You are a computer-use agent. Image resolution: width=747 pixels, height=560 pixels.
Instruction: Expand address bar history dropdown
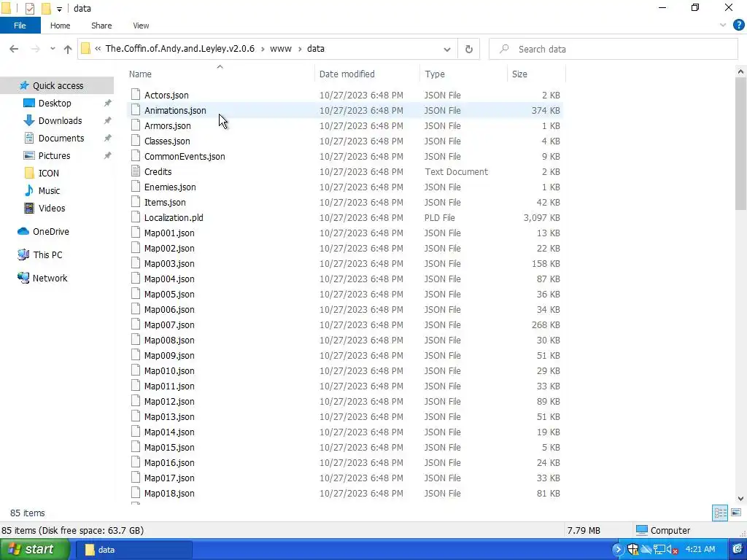447,49
